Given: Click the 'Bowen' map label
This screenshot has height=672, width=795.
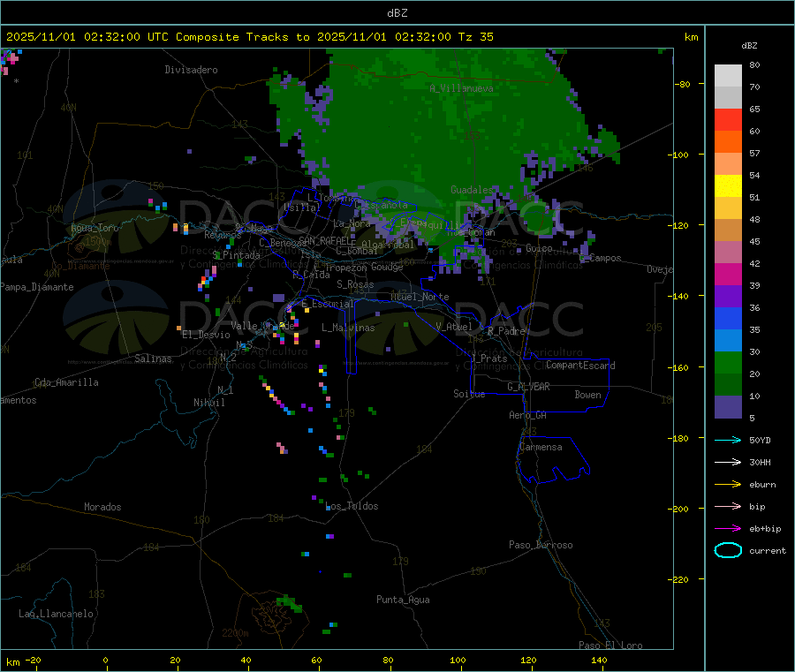Looking at the screenshot, I should click(x=587, y=395).
